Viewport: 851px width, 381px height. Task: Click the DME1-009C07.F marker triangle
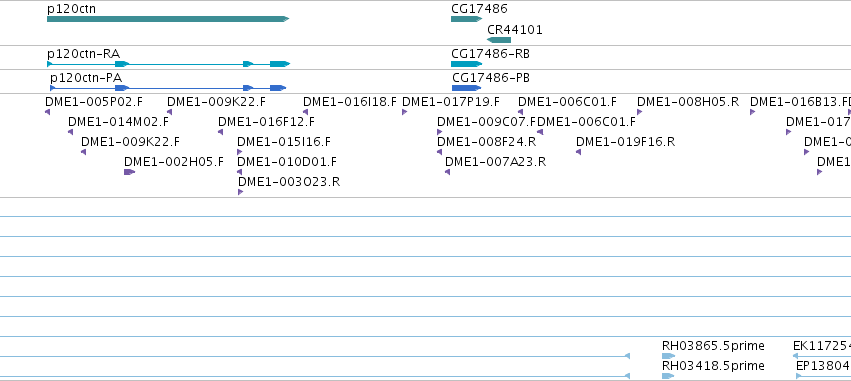(440, 132)
